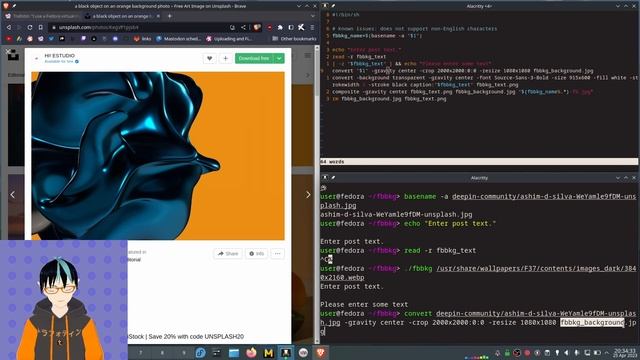Open the 'links' bookmark folder
The height and width of the screenshot is (360, 640).
pyautogui.click(x=142, y=39)
